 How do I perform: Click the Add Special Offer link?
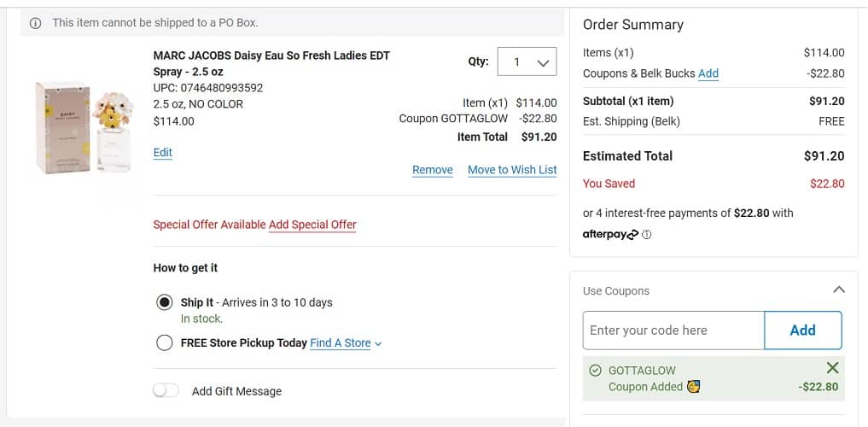[x=312, y=225]
